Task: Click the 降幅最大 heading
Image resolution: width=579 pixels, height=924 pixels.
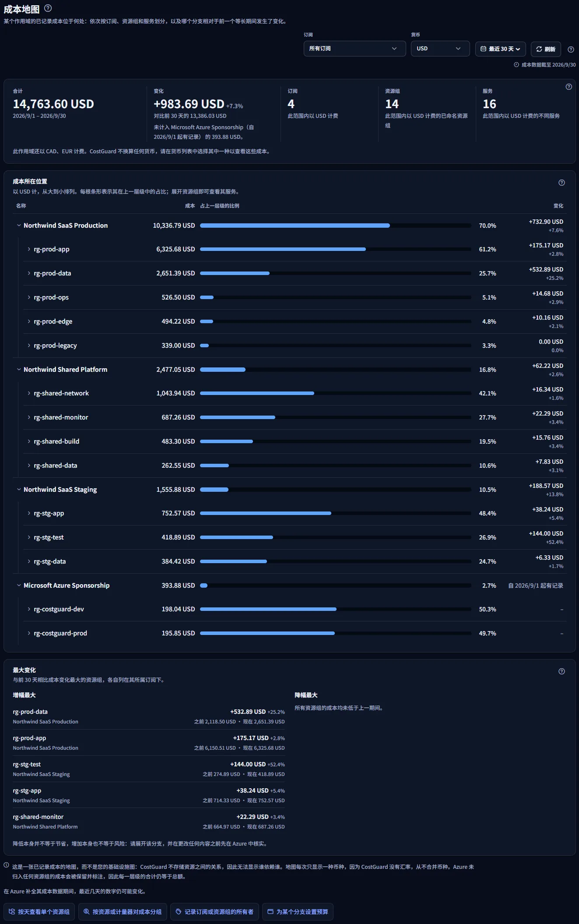Action: coord(306,695)
